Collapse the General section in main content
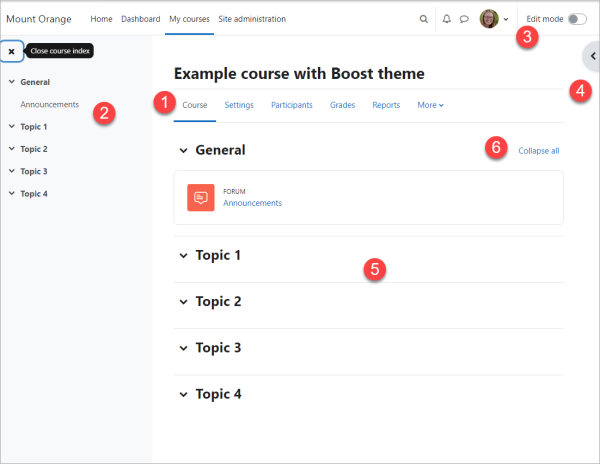600x464 pixels. click(183, 150)
